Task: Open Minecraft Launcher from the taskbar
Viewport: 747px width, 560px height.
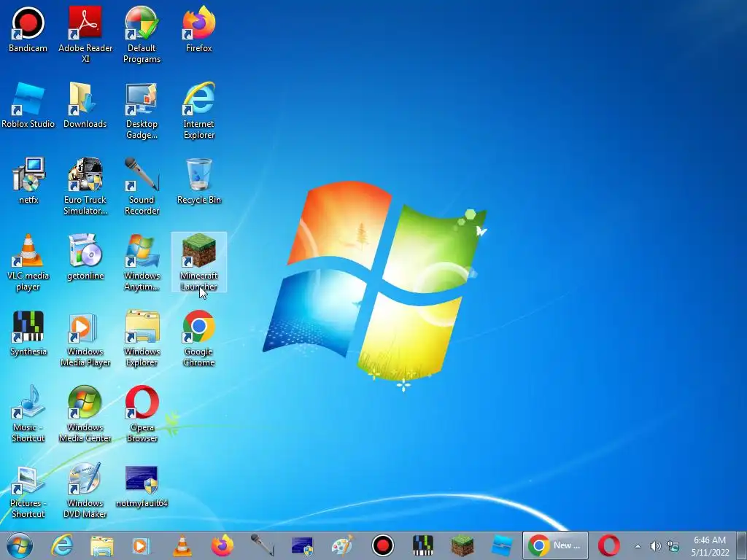Action: (462, 545)
